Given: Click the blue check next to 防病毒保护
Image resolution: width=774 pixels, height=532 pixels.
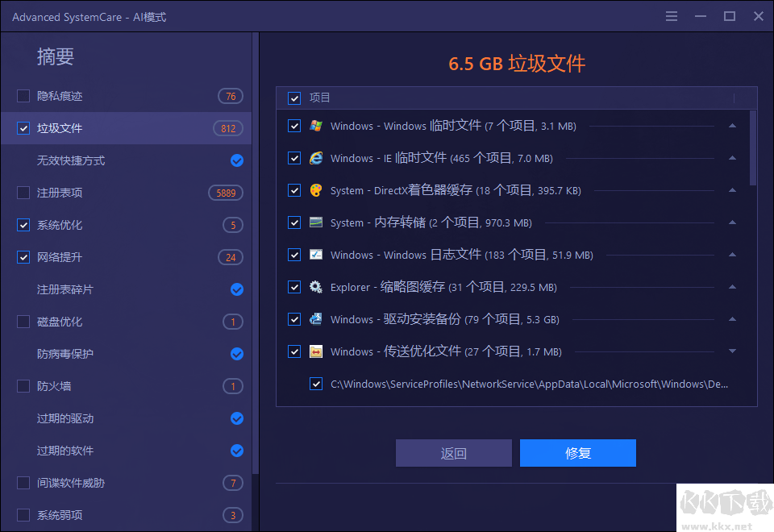Looking at the screenshot, I should click(x=237, y=354).
